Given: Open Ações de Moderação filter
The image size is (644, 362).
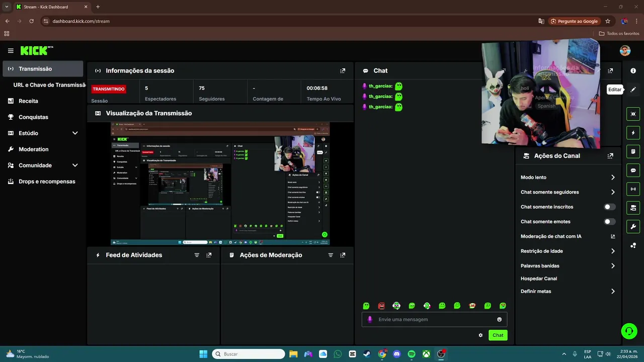Looking at the screenshot, I should [x=331, y=255].
